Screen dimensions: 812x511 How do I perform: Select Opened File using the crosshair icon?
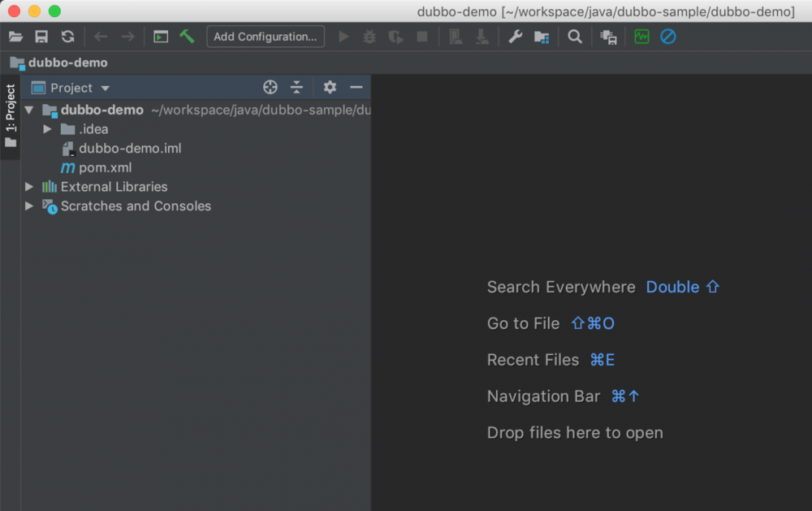click(x=270, y=87)
